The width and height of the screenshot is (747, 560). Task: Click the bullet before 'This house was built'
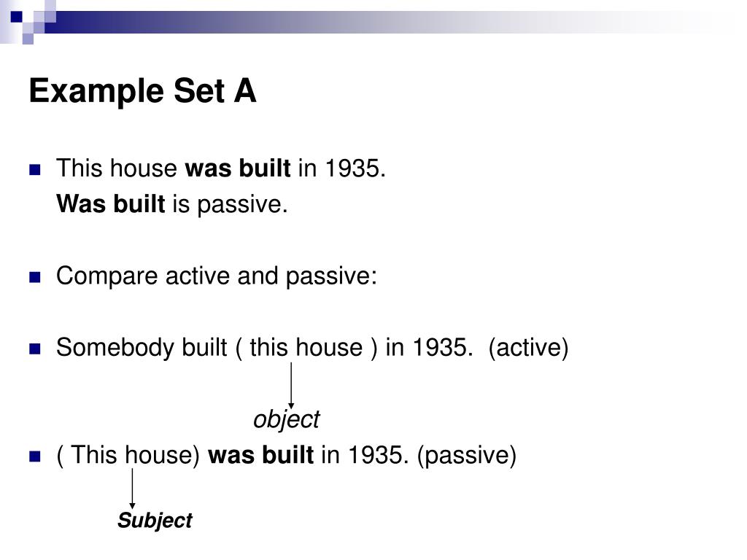35,169
